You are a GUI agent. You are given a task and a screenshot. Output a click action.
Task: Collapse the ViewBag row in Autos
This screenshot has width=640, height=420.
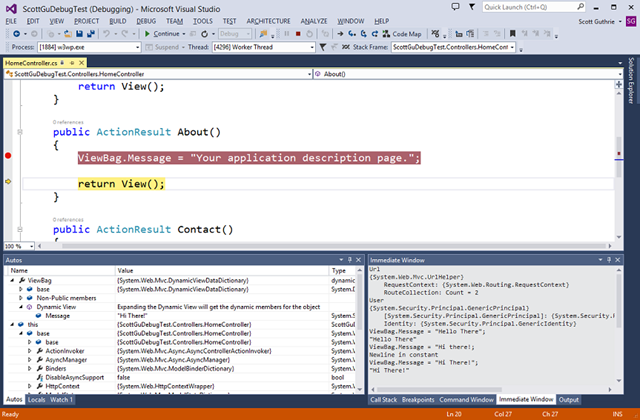coord(12,280)
